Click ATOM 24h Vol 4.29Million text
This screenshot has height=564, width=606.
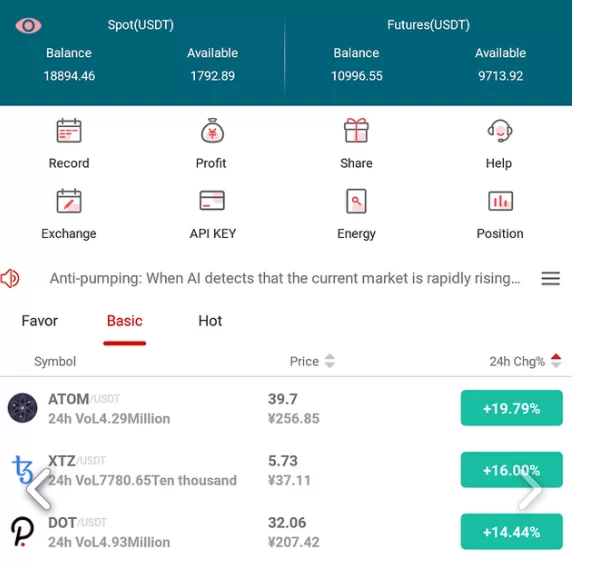(x=109, y=419)
